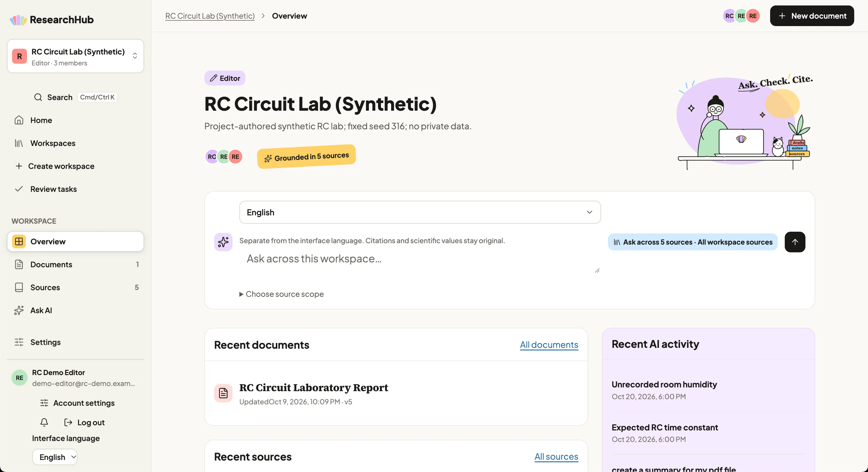
Task: Open the All documents link
Action: coord(549,345)
